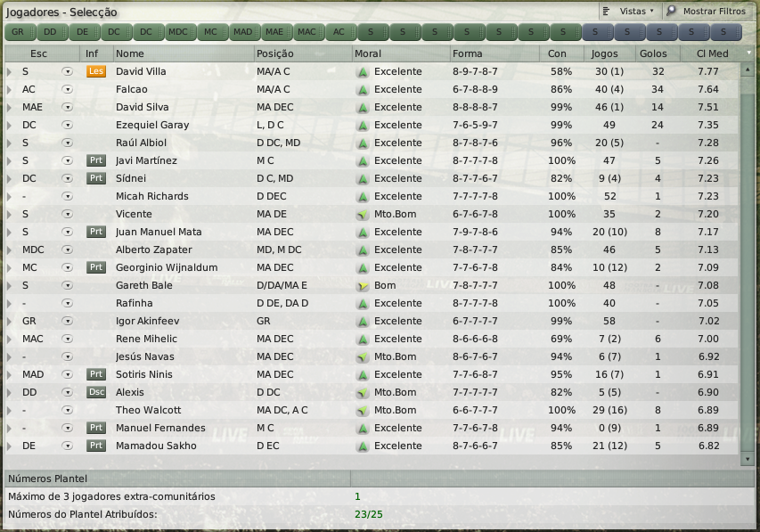
Task: Sort by the Moral column header
Action: point(401,53)
